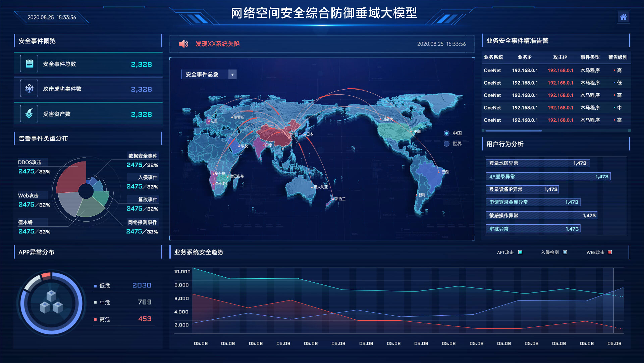Image resolution: width=644 pixels, height=363 pixels.
Task: Click the lightning shield icon for 受害资产数
Action: click(29, 114)
